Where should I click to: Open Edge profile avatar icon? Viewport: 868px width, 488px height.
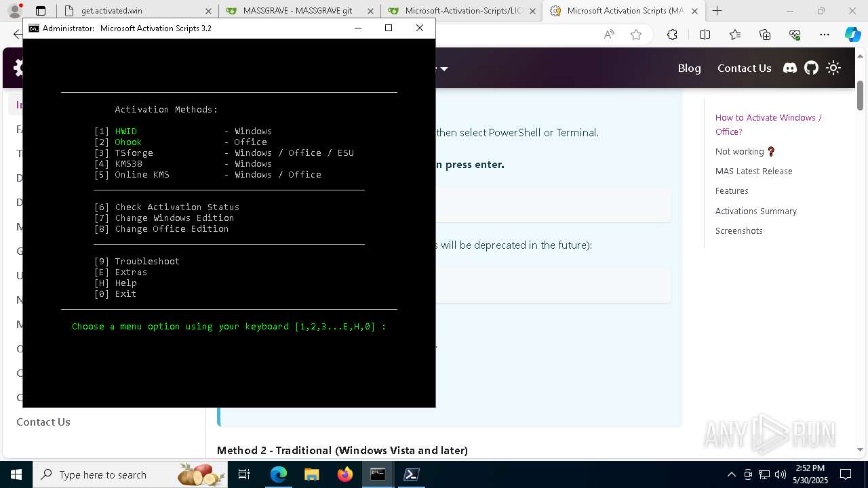pos(14,11)
